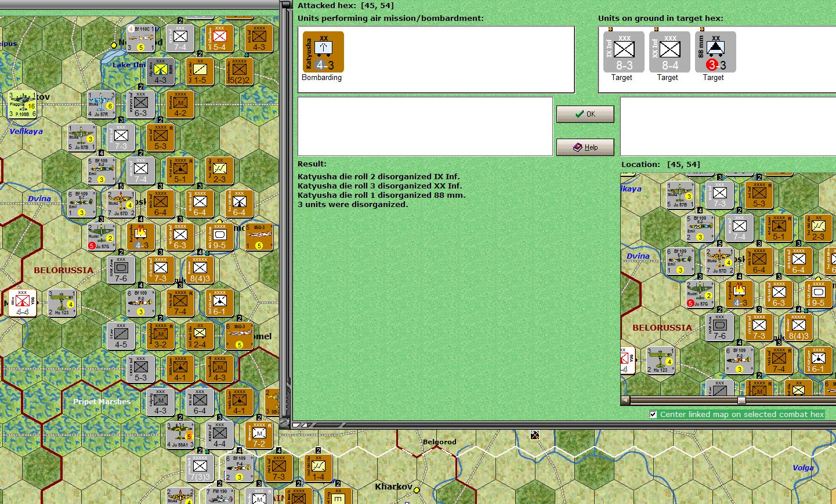Select the ROM Alpine mountain 4-3 counter

(161, 71)
